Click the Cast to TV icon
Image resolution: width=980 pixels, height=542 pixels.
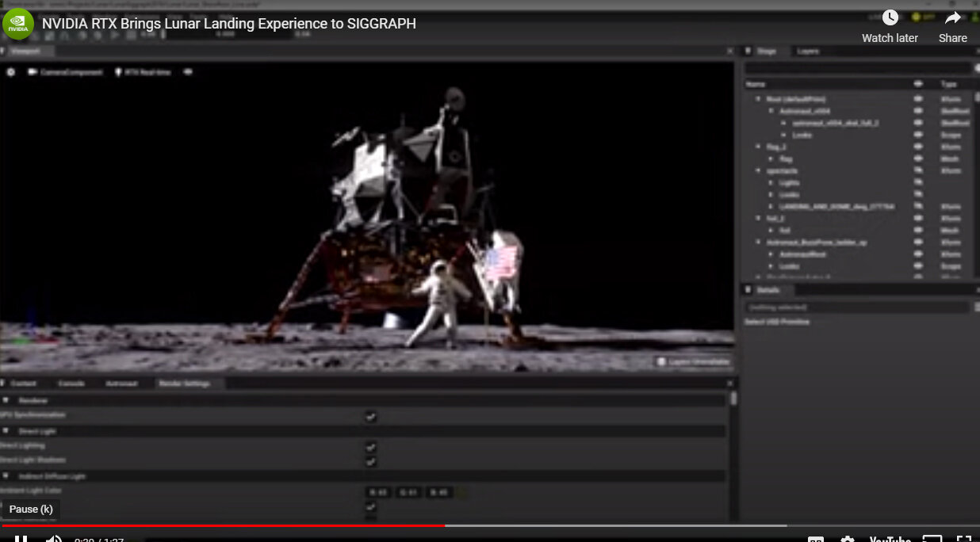coord(932,539)
